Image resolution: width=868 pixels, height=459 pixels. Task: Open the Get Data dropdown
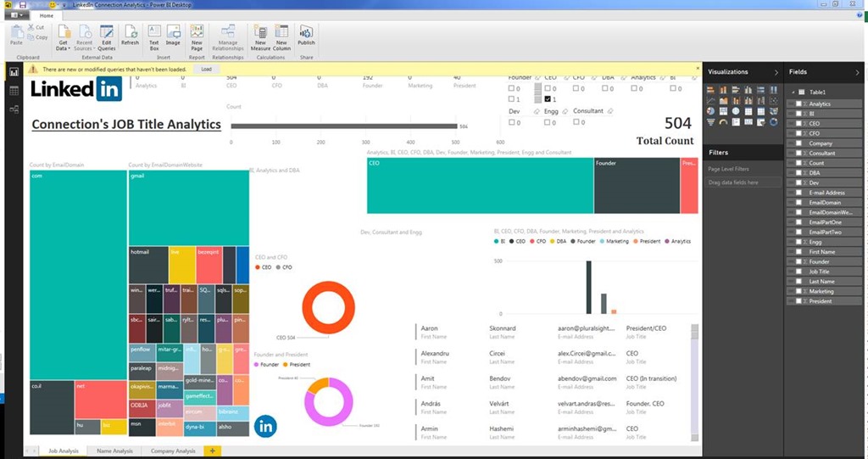(x=64, y=36)
